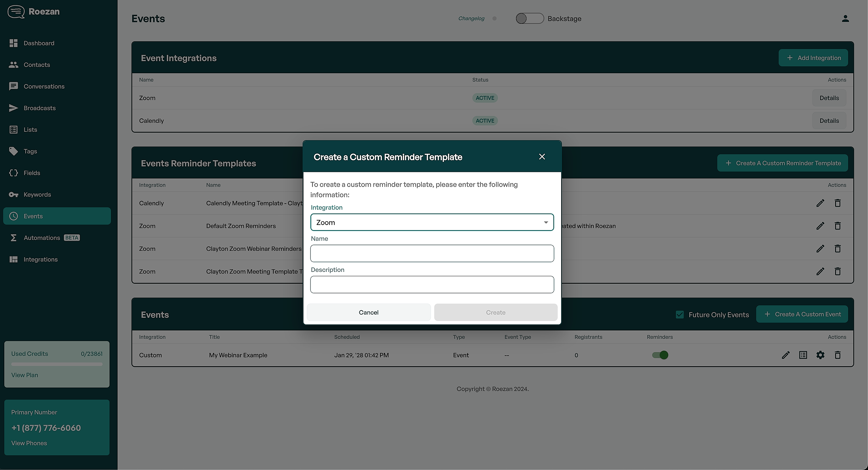
Task: Click pencil edit icon for Calendly template
Action: (820, 203)
